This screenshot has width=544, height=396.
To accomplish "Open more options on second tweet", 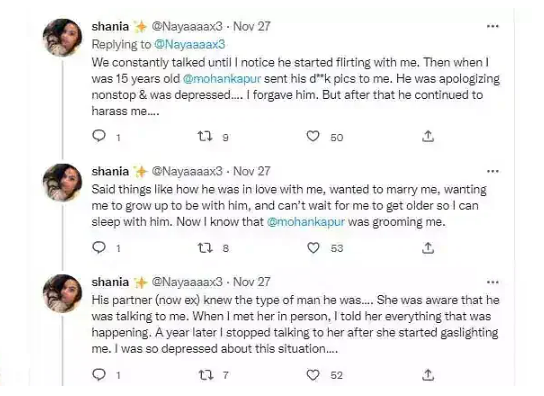I will [x=493, y=171].
